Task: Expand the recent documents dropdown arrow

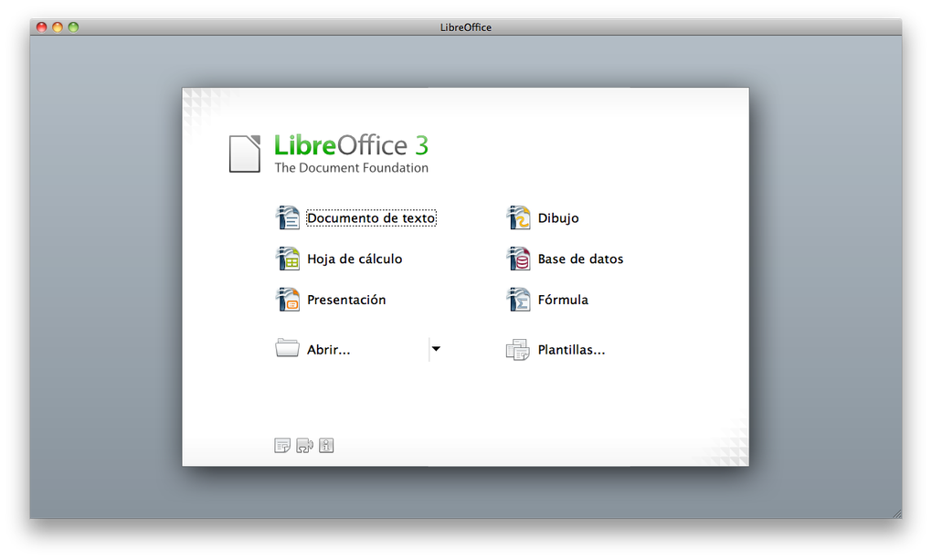Action: pyautogui.click(x=436, y=349)
